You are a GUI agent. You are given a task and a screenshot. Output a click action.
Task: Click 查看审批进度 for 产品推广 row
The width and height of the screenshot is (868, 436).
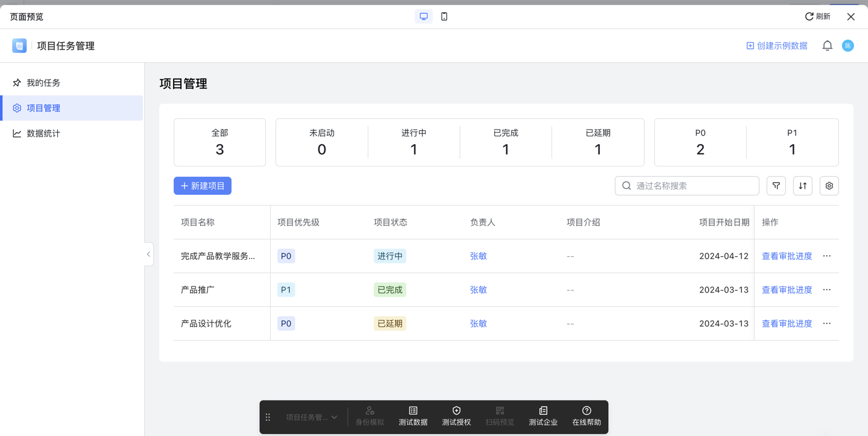point(787,290)
